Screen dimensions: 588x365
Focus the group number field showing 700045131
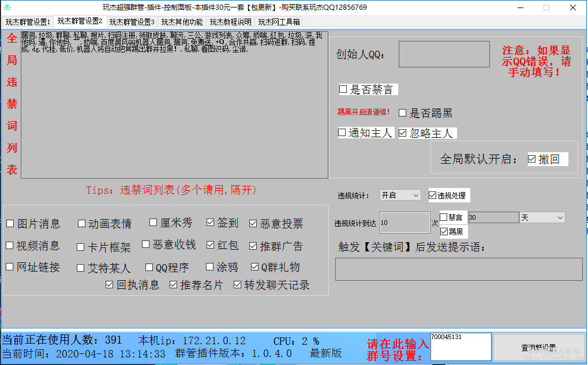[x=460, y=347]
